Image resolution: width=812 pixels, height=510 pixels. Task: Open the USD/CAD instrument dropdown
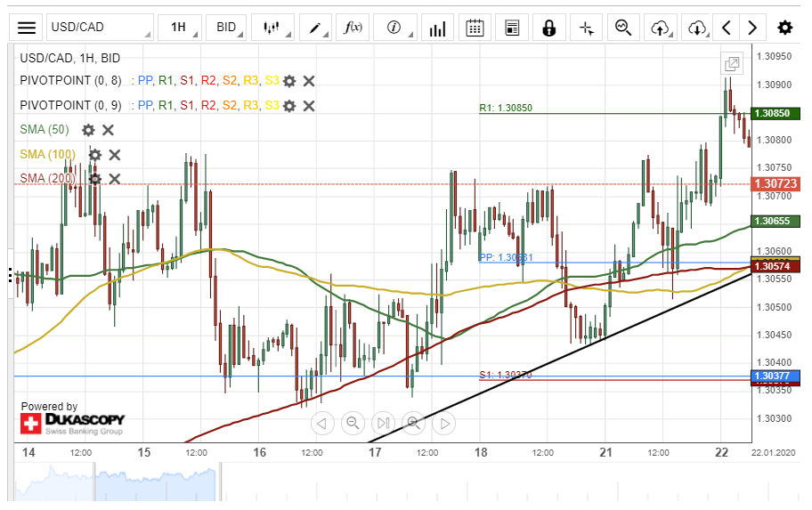(99, 28)
